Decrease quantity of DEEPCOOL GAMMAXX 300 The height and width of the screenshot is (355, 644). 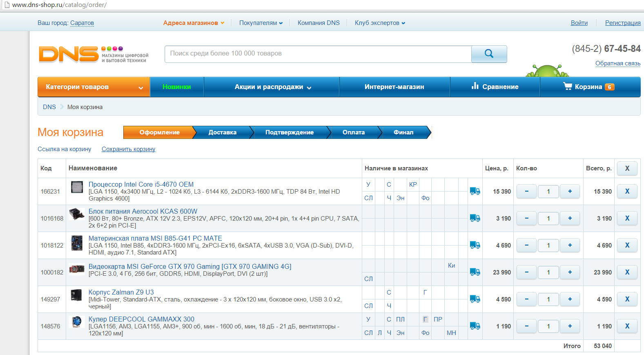(527, 326)
